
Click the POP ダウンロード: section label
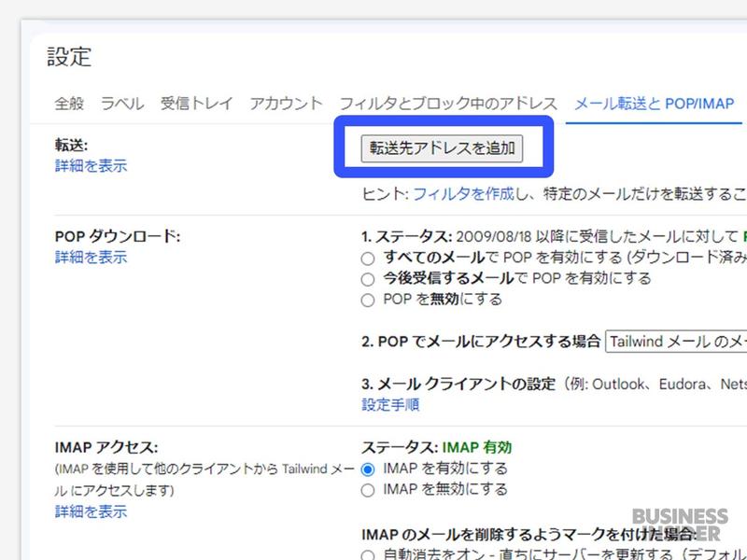coord(118,236)
